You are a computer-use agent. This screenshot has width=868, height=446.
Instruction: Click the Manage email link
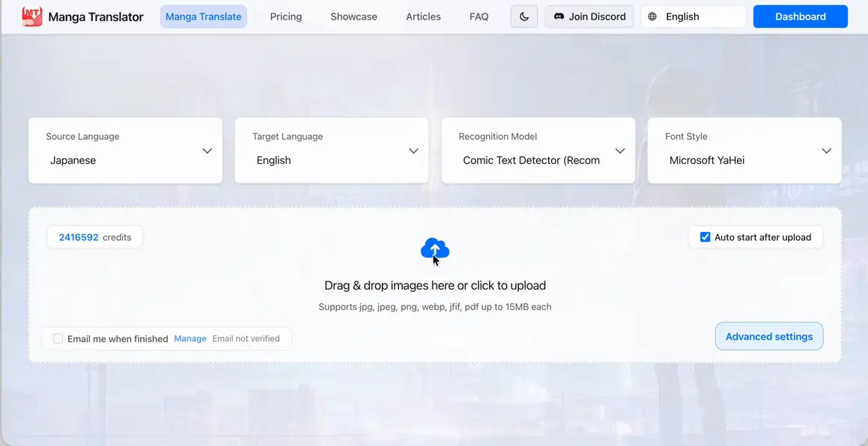(x=190, y=339)
